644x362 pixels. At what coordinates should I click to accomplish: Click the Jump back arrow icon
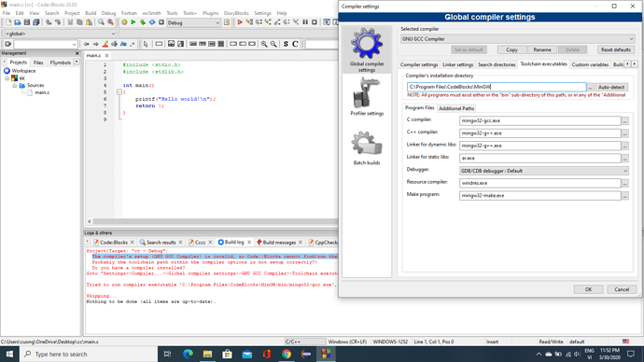click(x=86, y=44)
